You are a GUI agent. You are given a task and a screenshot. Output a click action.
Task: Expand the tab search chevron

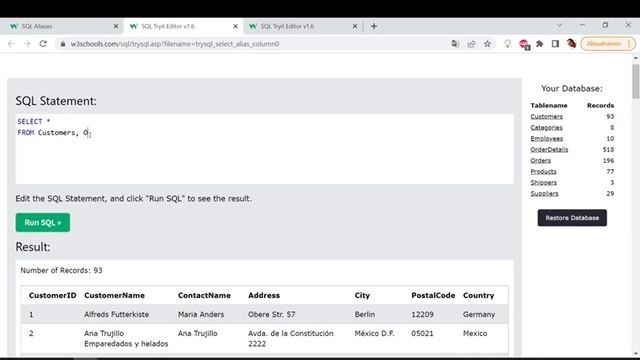pyautogui.click(x=559, y=25)
